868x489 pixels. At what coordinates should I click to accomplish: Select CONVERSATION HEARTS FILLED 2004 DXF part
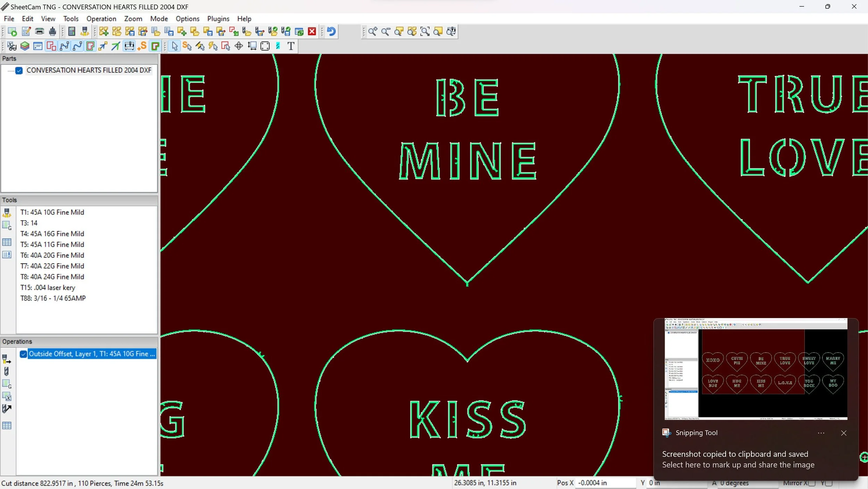click(89, 70)
